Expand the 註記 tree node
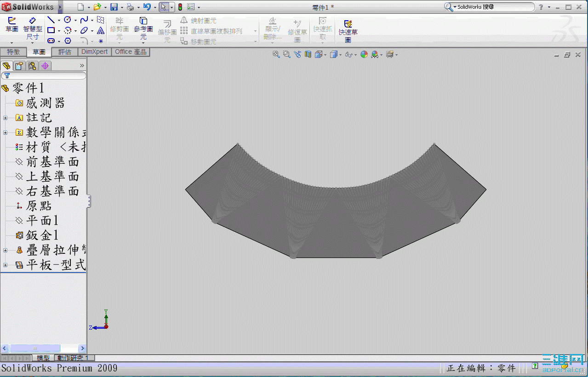Image resolution: width=588 pixels, height=377 pixels. [x=5, y=118]
